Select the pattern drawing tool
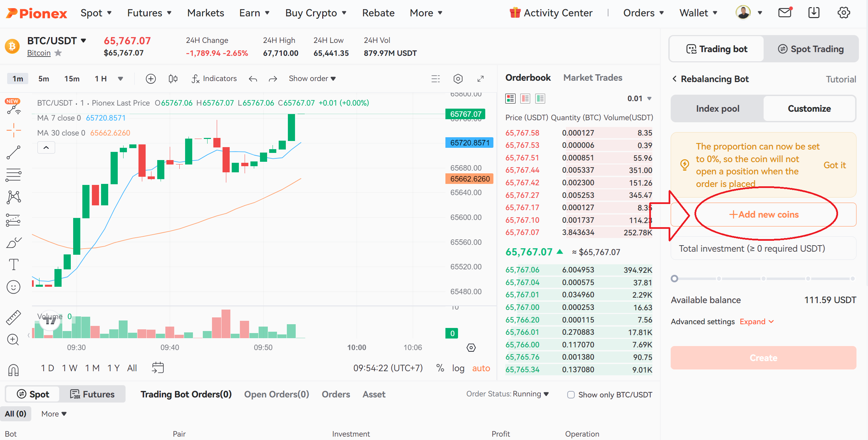Screen dimensions: 868x440 click(x=14, y=197)
